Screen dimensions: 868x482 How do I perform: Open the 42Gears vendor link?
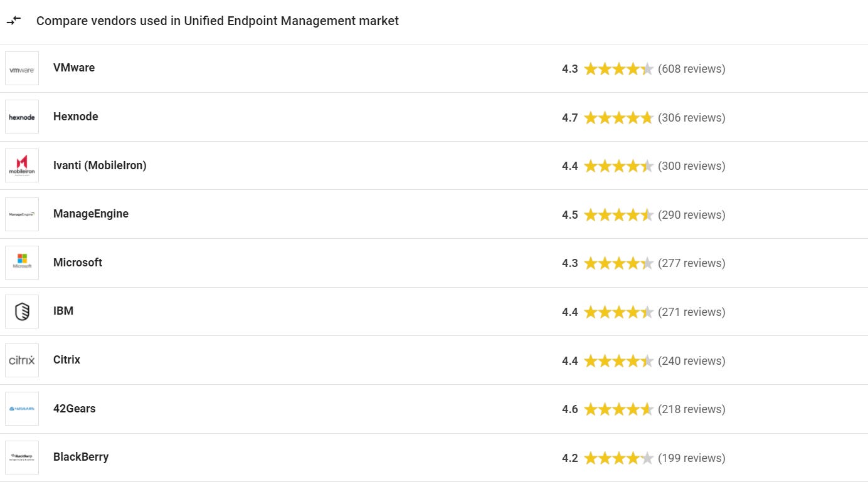point(75,409)
